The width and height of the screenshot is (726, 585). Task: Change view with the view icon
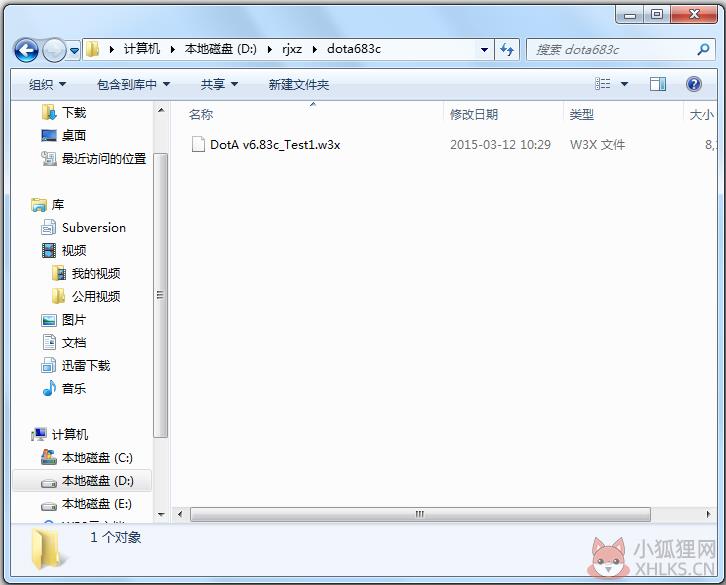coord(602,84)
